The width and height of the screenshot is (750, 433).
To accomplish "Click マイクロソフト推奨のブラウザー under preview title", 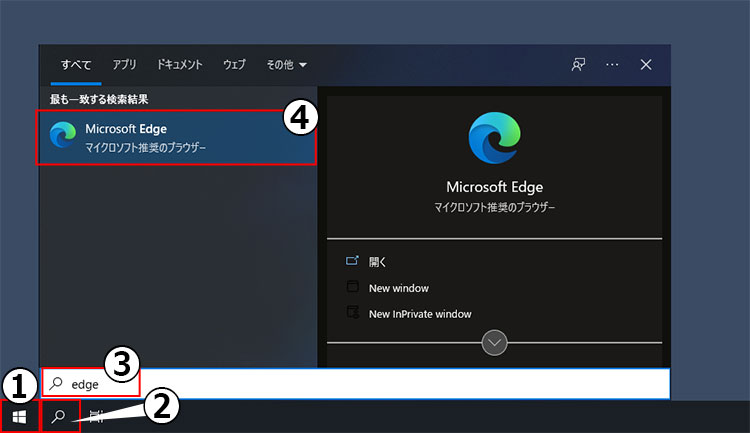I will click(495, 207).
